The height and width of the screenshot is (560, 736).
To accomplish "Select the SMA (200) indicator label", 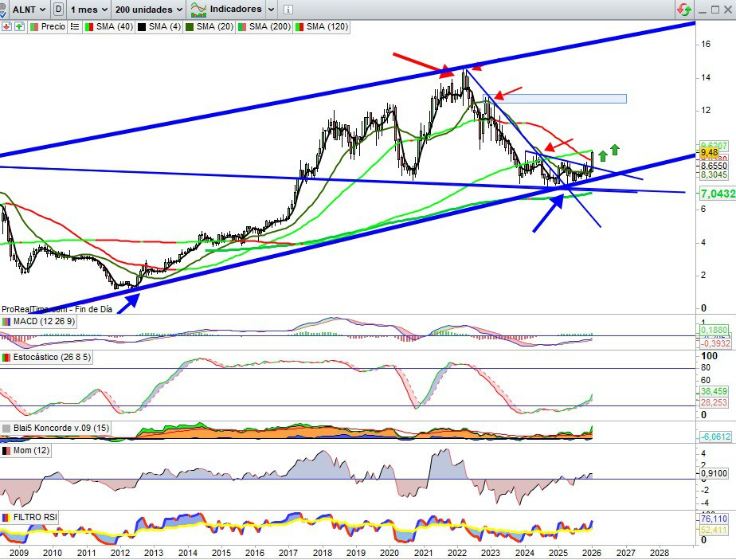I will [x=270, y=26].
